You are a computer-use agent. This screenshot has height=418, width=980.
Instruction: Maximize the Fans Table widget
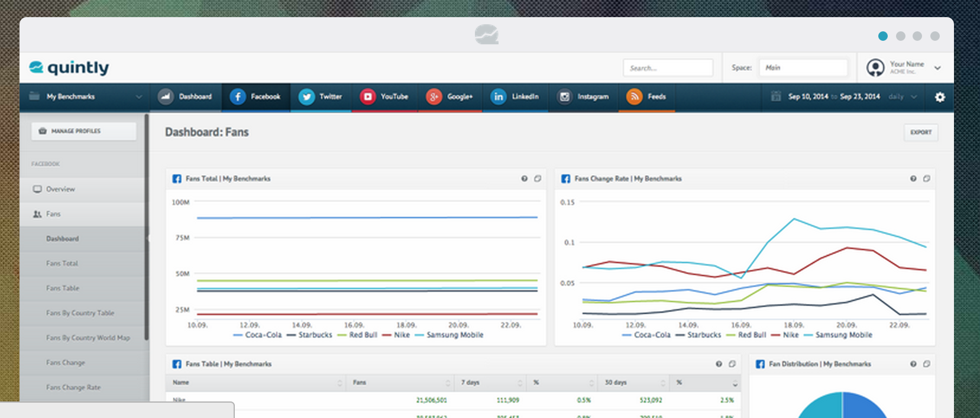[732, 364]
